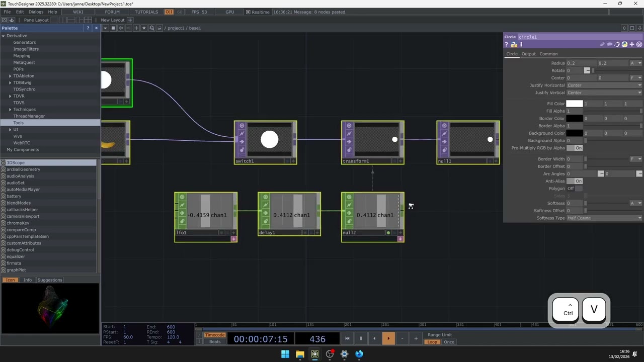This screenshot has height=362, width=644.
Task: Open Justify Vertical dropdown
Action: pos(604,93)
